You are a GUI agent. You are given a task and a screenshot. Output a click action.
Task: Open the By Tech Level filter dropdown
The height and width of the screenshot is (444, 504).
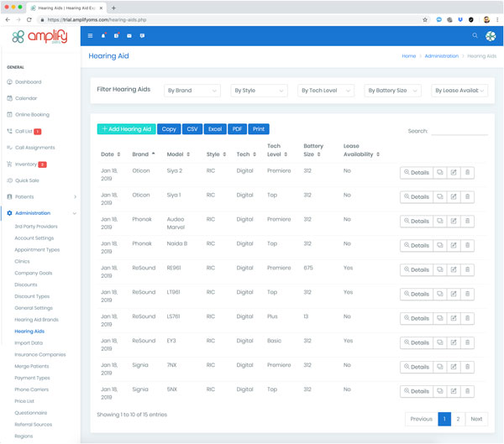[x=326, y=91]
